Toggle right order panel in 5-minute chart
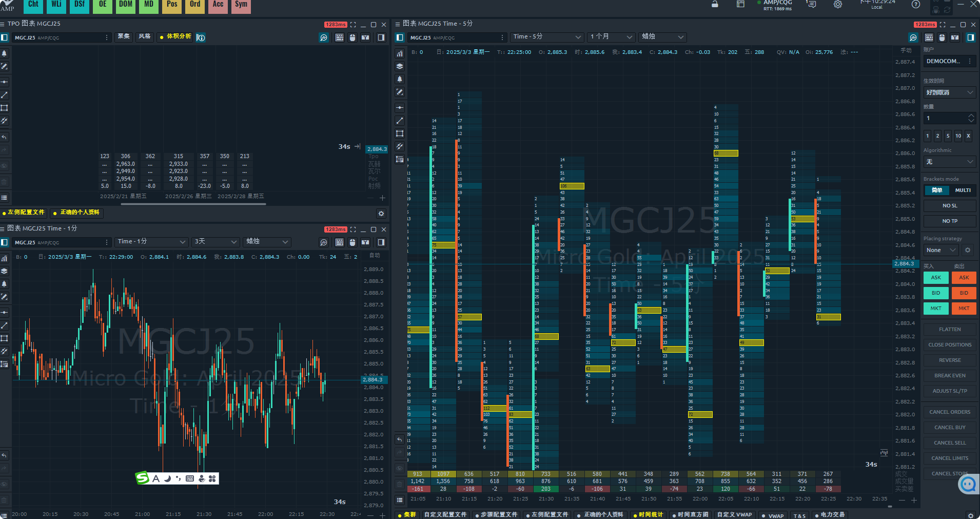Screen dimensions: 980x519 click(x=970, y=37)
